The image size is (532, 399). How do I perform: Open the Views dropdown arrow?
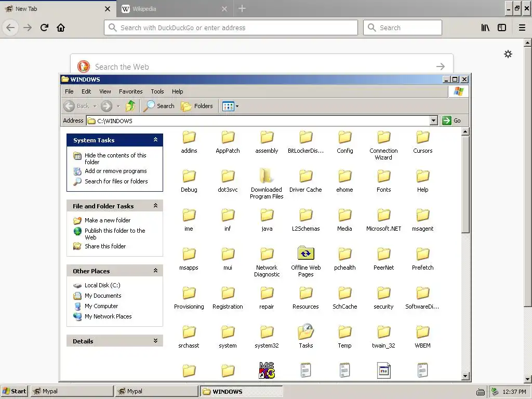(237, 106)
